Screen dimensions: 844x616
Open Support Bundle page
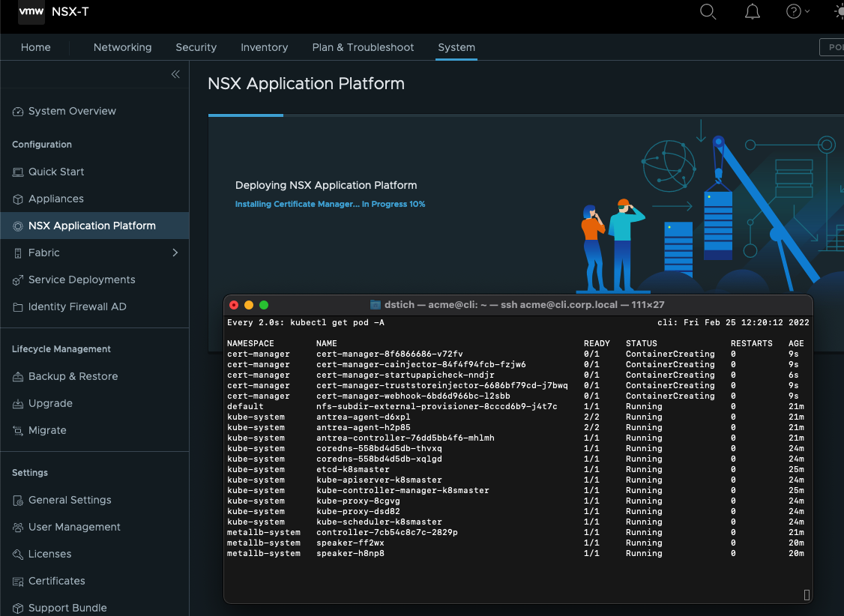pos(67,608)
